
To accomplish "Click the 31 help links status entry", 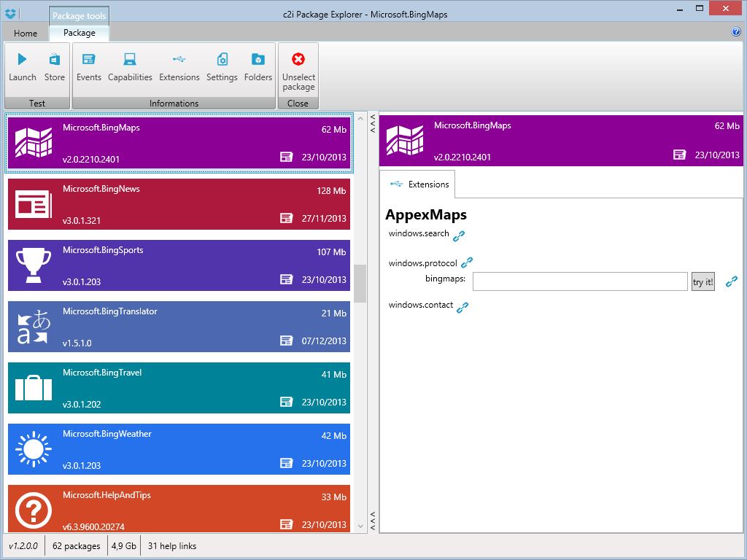I will [172, 545].
